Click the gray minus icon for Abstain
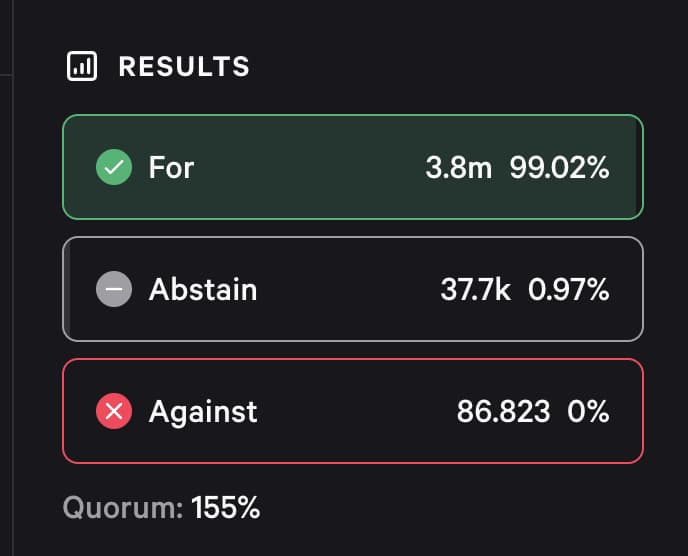The height and width of the screenshot is (556, 688). click(114, 290)
